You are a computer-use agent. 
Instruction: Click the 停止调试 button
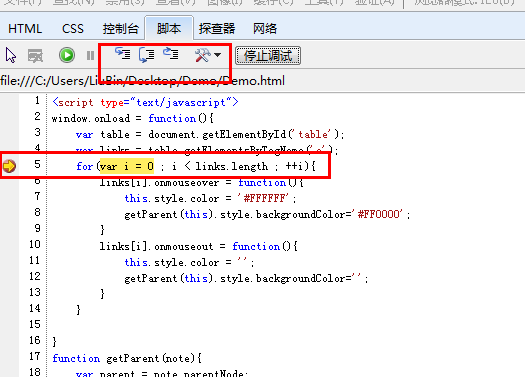268,56
